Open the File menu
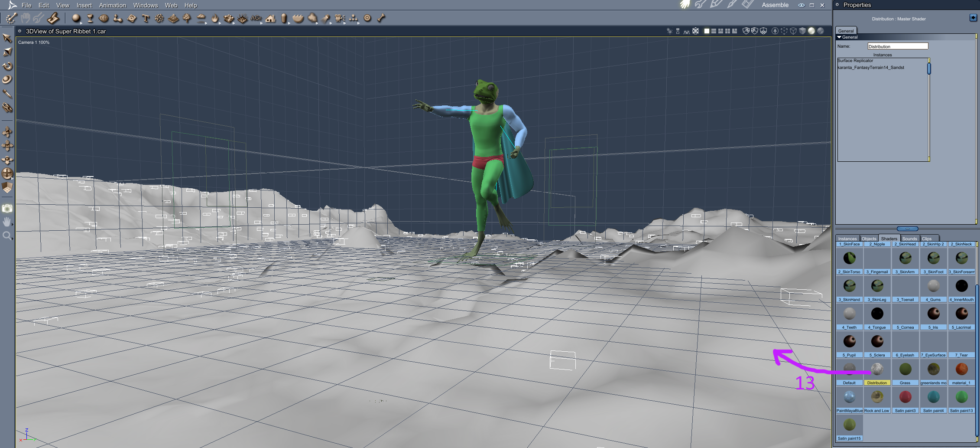This screenshot has width=980, height=448. coord(26,5)
